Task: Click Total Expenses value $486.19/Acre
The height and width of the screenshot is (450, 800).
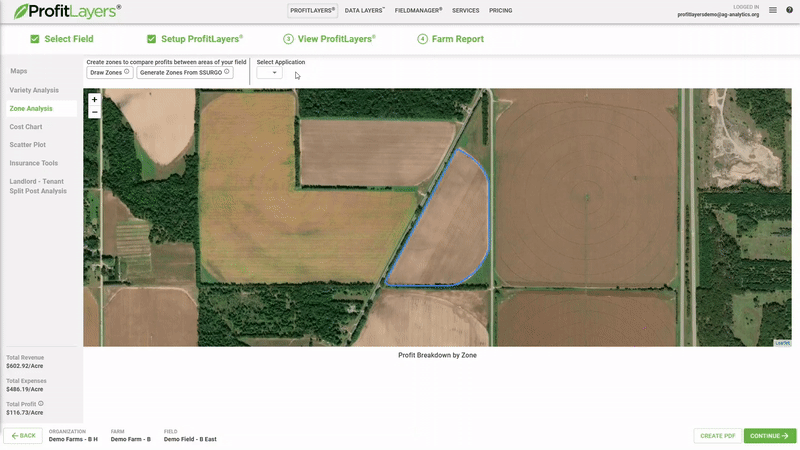Action: (x=24, y=389)
